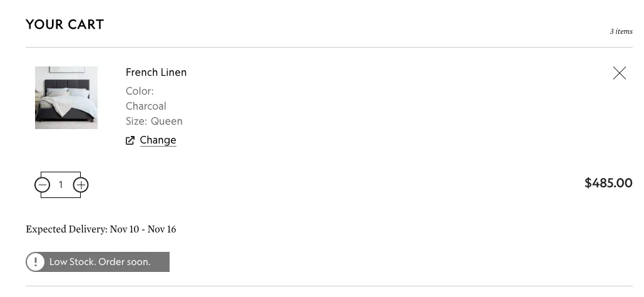
Task: Click the Color: label
Action: (140, 91)
